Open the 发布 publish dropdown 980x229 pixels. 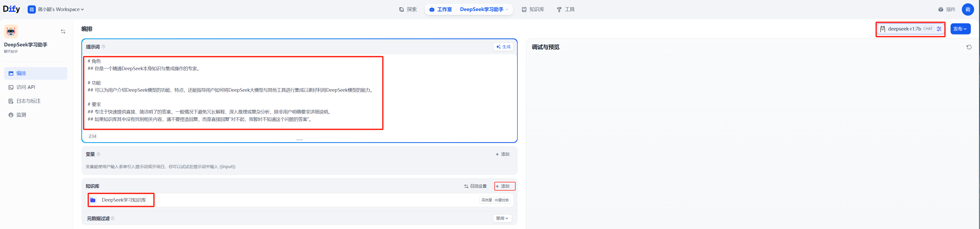pyautogui.click(x=960, y=29)
